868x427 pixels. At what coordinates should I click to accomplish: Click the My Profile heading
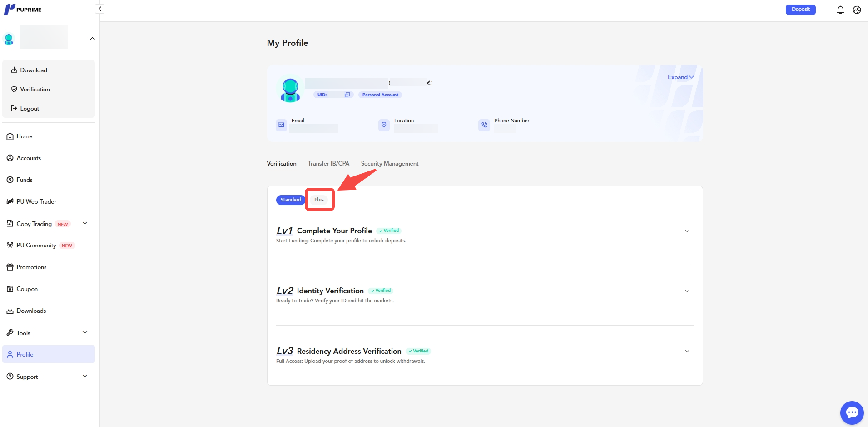288,43
